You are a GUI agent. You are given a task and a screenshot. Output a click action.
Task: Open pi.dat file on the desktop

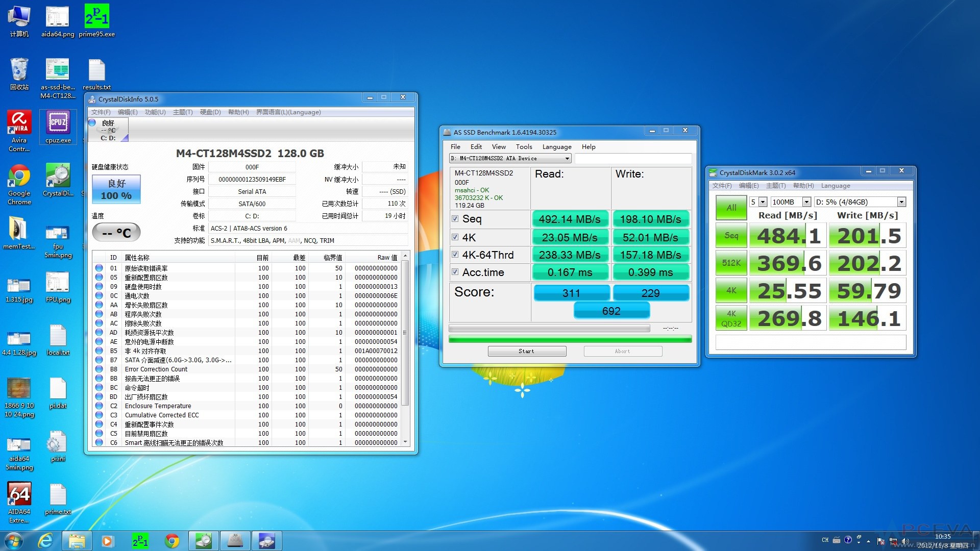coord(58,393)
